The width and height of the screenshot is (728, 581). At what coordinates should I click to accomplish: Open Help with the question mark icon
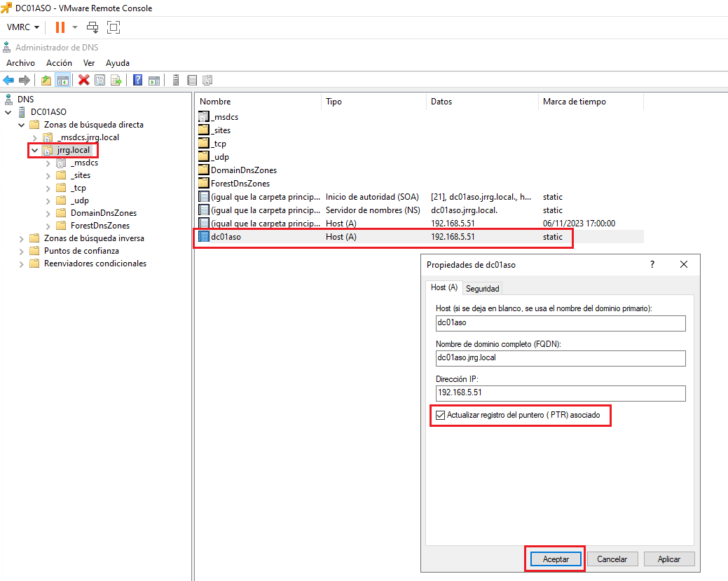[137, 79]
